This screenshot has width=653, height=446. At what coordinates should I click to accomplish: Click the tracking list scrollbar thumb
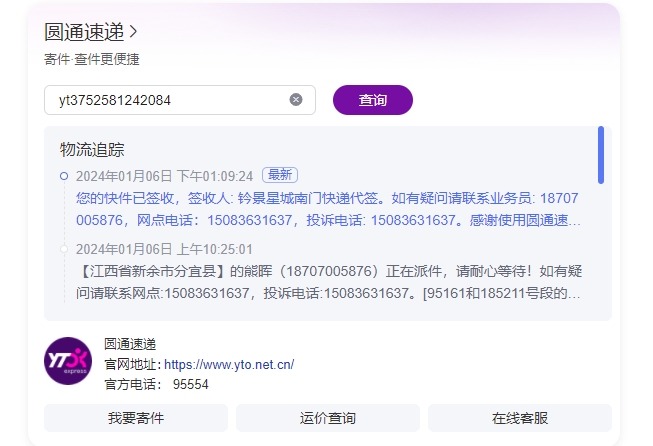point(601,155)
